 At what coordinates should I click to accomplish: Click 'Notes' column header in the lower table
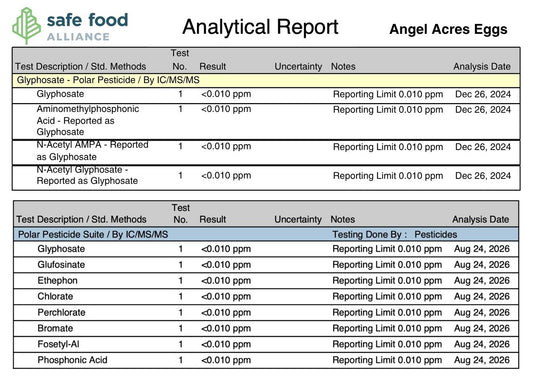(343, 219)
